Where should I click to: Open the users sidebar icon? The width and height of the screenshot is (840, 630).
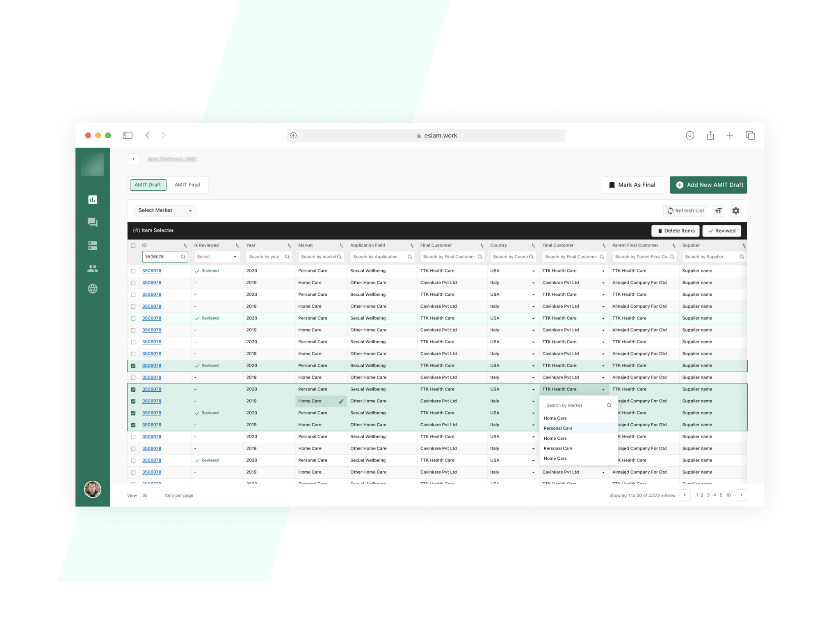coord(93,269)
